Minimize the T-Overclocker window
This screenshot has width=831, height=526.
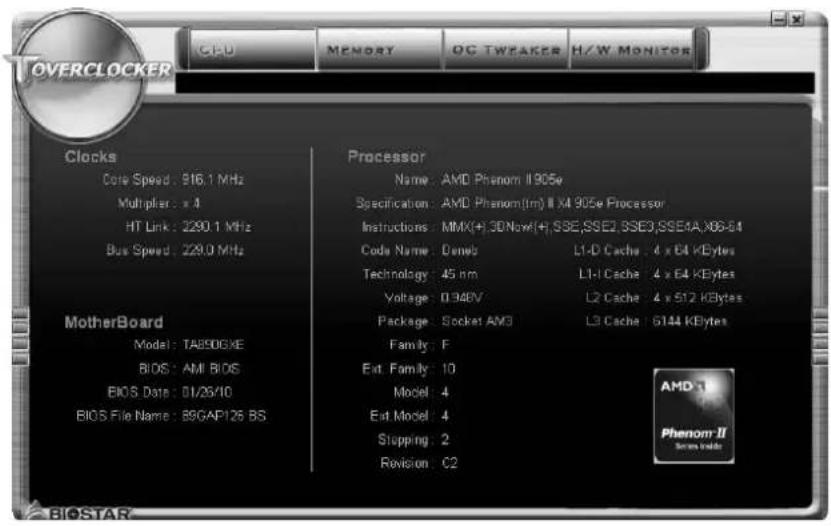pyautogui.click(x=779, y=20)
